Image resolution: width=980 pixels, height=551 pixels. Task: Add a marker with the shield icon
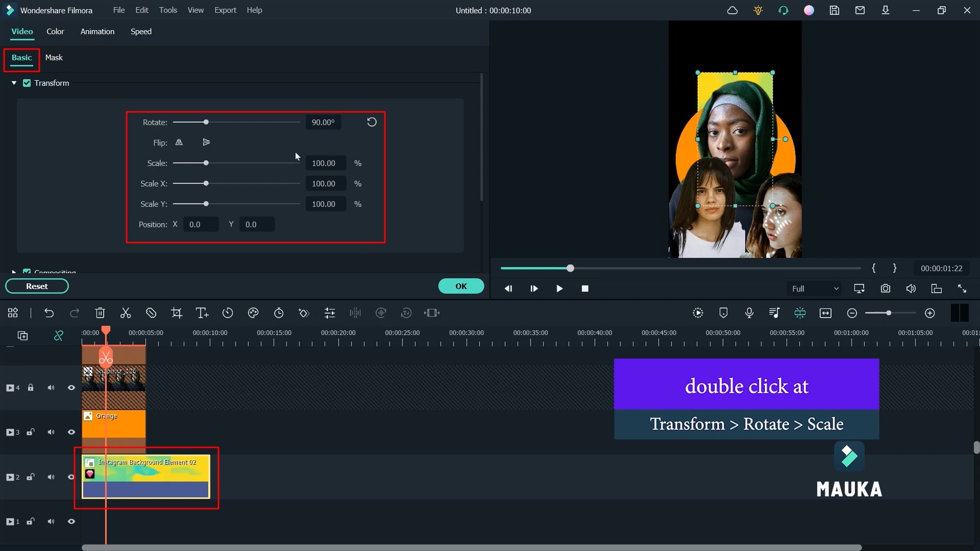coord(723,313)
